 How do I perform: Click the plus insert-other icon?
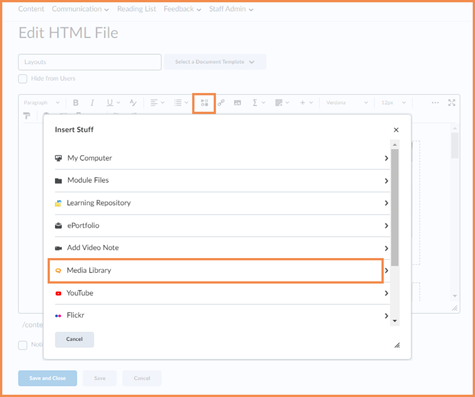pos(302,103)
